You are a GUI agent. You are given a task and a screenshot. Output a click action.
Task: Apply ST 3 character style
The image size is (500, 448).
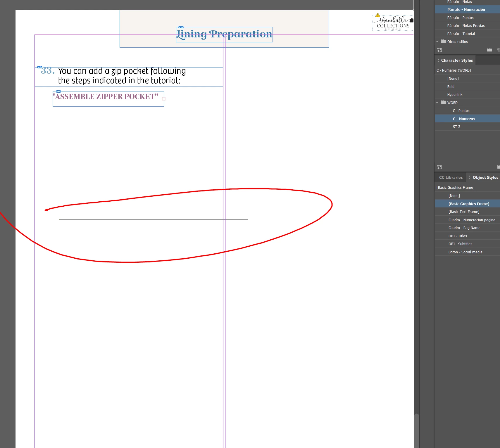467,127
